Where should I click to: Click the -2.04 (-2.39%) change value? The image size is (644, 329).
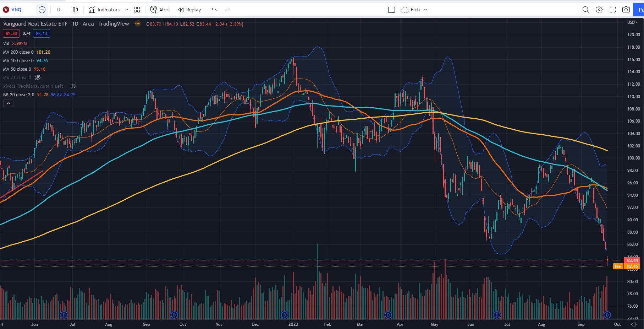[228, 24]
